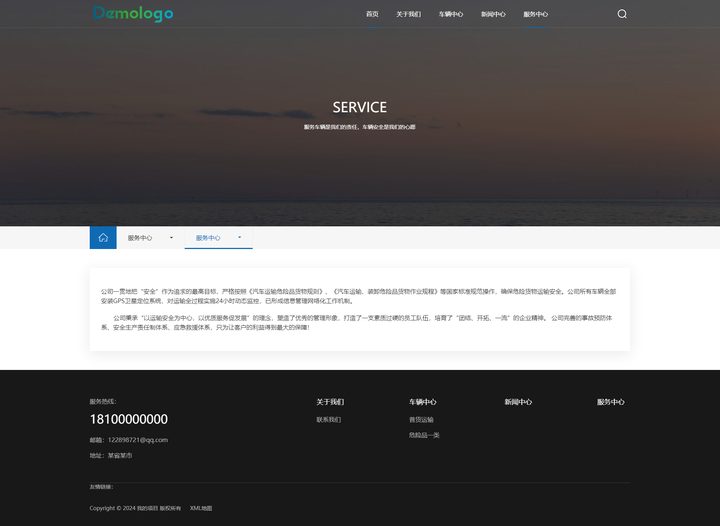Open 服务中心 in the top navigation
The height and width of the screenshot is (526, 720).
535,14
